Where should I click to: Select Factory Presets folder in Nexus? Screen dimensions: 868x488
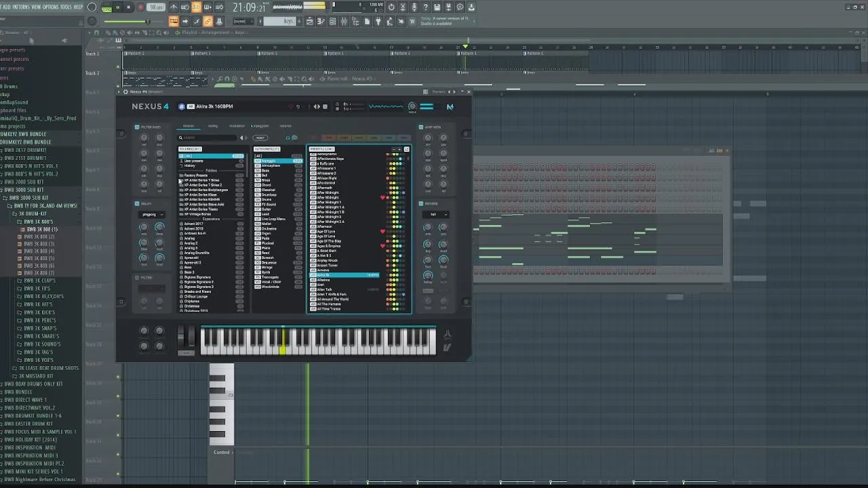[211, 176]
